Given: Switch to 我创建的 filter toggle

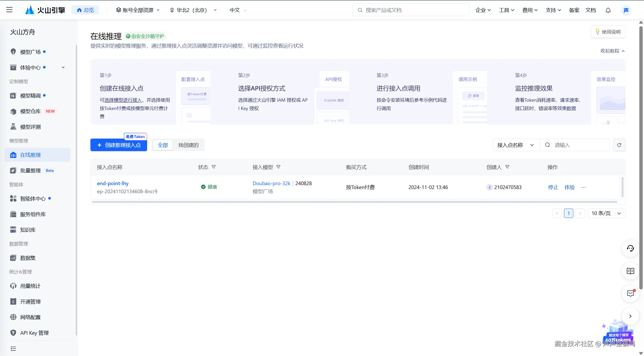Looking at the screenshot, I should [x=188, y=145].
